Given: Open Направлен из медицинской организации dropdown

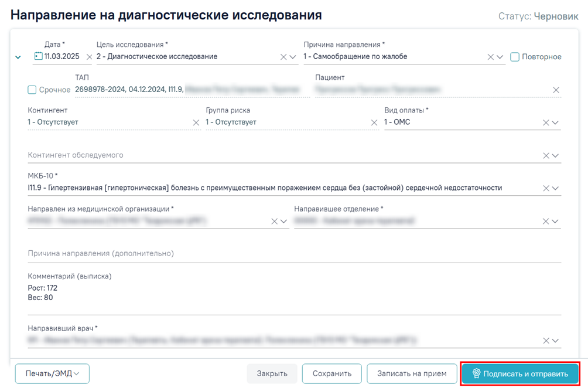Looking at the screenshot, I should click(x=284, y=222).
